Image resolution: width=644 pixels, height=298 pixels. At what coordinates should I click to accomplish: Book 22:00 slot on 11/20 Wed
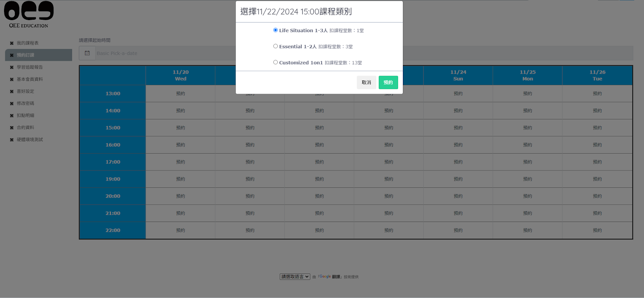pyautogui.click(x=181, y=230)
